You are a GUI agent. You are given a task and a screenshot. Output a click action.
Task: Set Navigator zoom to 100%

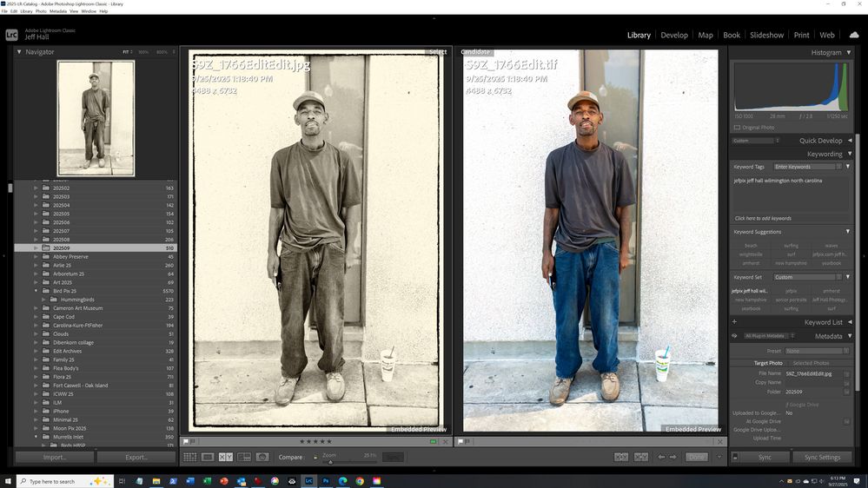(143, 52)
